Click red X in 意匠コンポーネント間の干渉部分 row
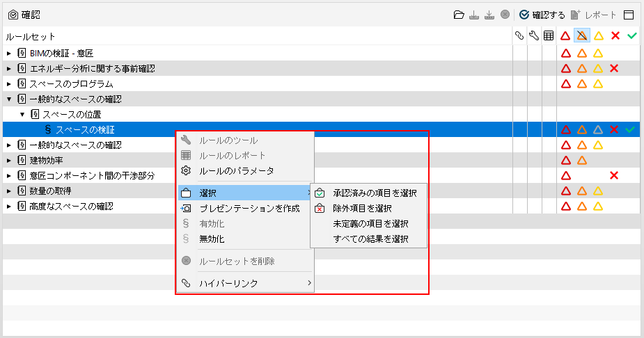 coord(614,175)
